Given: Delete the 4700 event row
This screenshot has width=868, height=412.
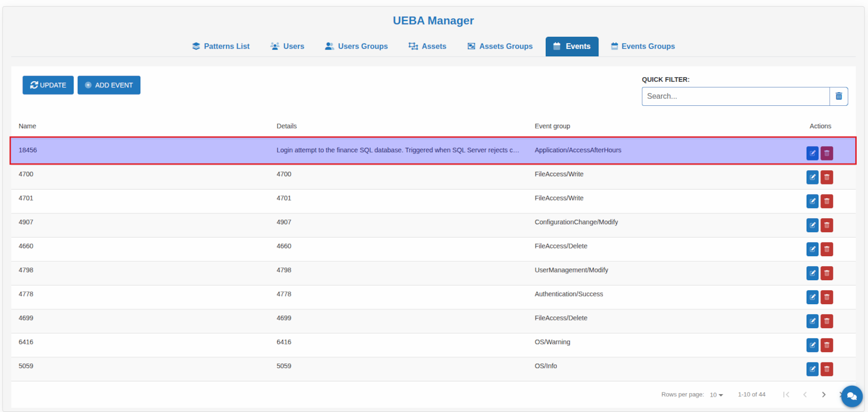Looking at the screenshot, I should 827,177.
